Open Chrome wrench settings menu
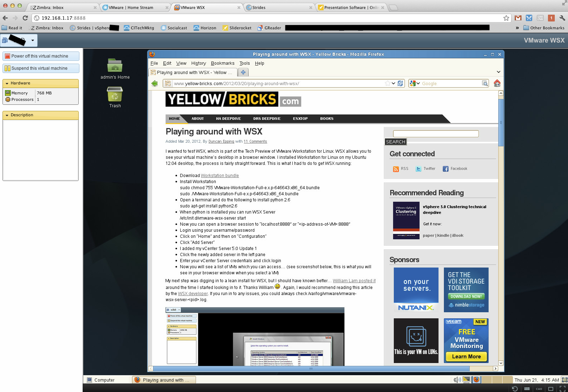This screenshot has height=392, width=568. pyautogui.click(x=562, y=18)
